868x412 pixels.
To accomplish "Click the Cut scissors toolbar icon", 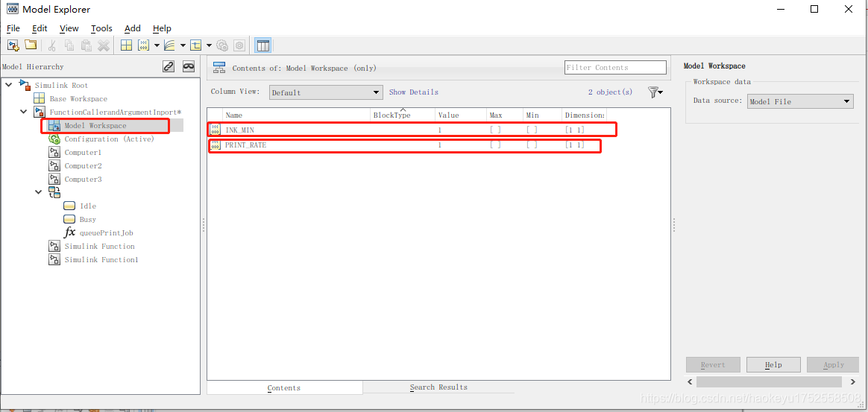I will click(53, 45).
